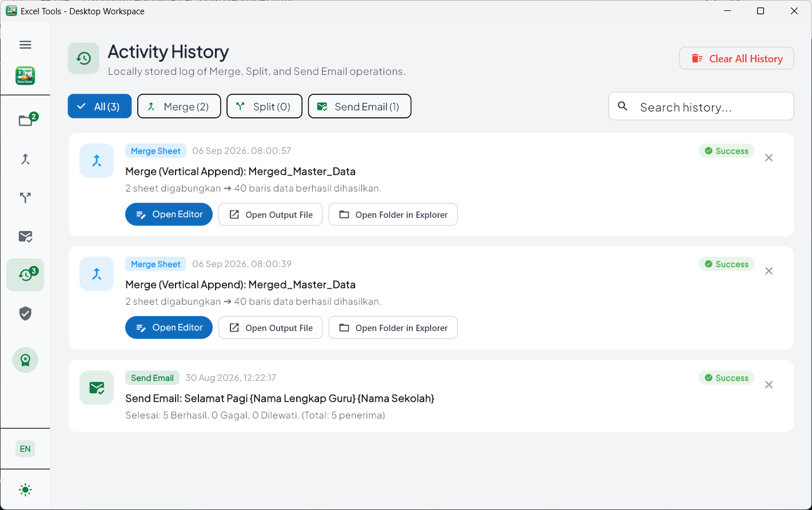Select the Activity History sidebar icon
This screenshot has width=812, height=510.
[x=25, y=275]
